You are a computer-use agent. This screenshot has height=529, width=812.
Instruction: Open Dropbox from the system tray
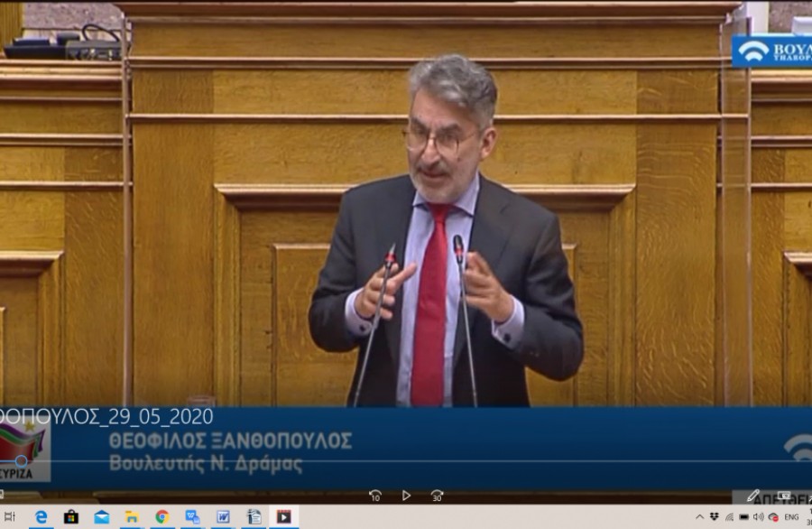715,517
